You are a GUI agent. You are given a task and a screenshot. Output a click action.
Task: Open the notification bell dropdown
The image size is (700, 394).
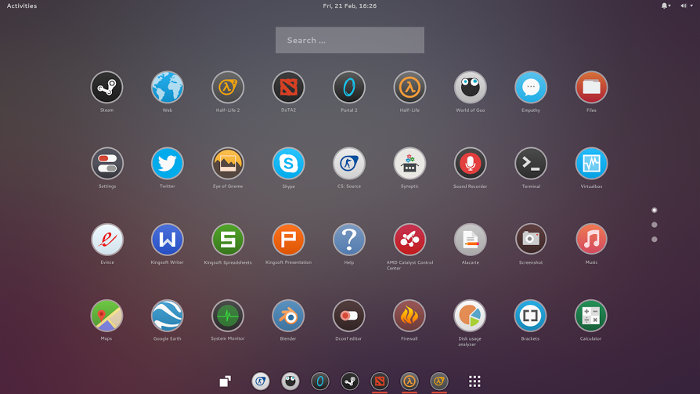click(x=666, y=6)
